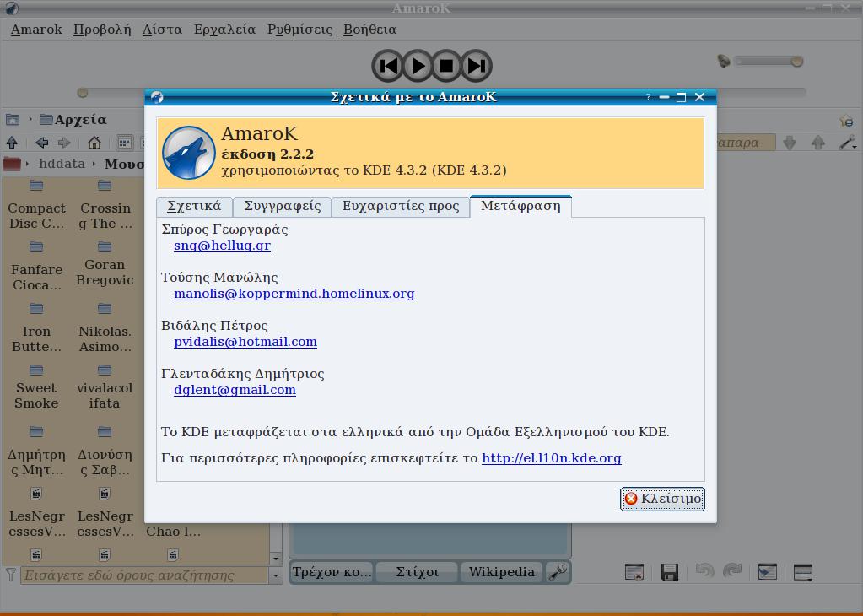
Task: Redo playlist change
Action: tap(732, 571)
